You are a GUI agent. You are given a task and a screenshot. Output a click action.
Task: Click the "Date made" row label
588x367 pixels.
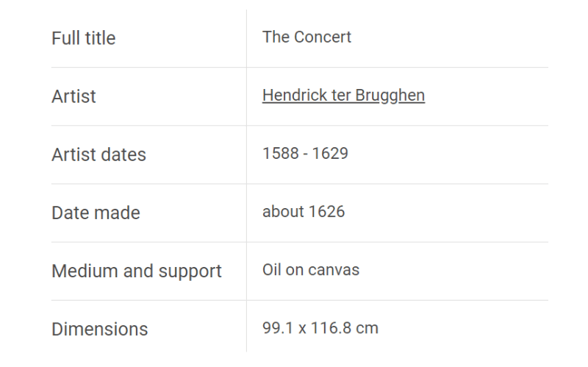pyautogui.click(x=96, y=213)
